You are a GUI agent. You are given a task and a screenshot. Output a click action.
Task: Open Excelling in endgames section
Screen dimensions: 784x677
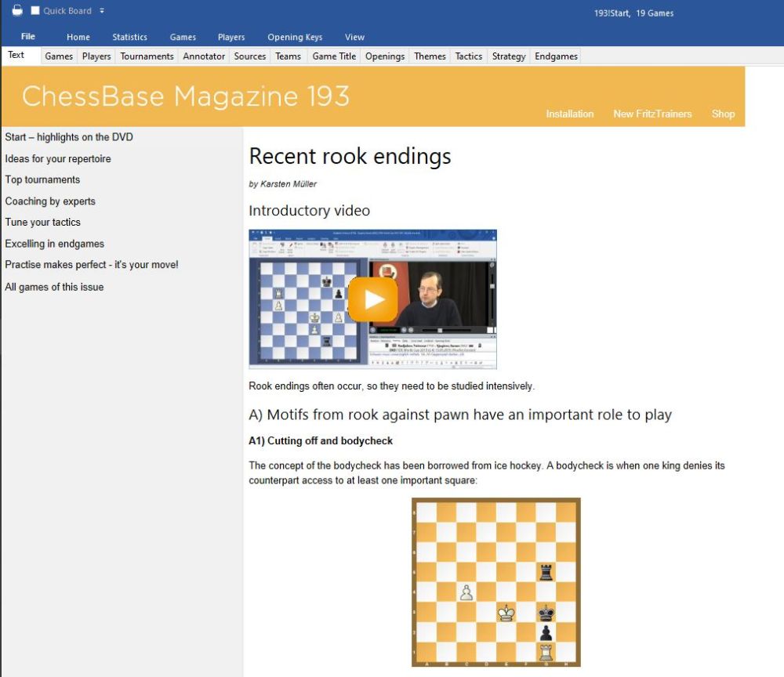(55, 244)
